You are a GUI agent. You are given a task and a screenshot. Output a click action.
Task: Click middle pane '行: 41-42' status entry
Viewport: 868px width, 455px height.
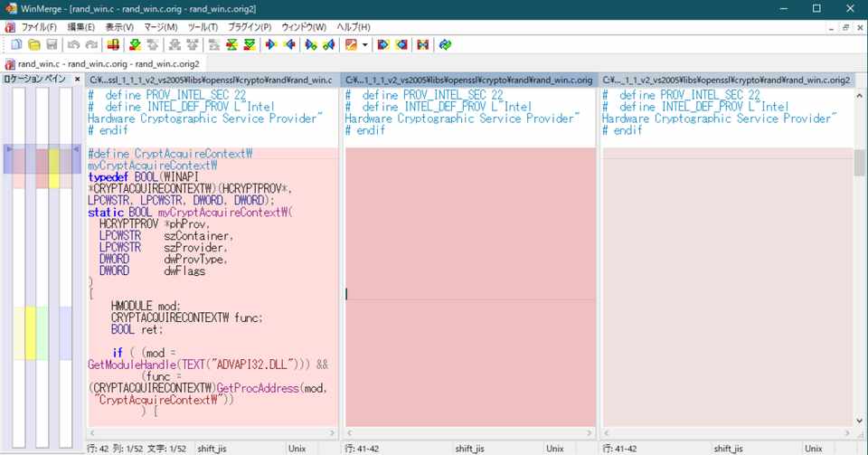[362, 449]
